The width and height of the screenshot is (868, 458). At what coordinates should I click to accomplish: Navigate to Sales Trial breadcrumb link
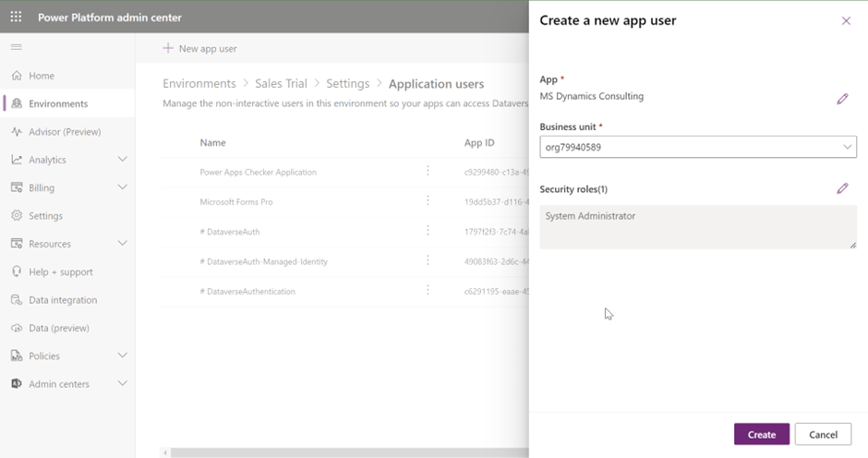click(282, 84)
